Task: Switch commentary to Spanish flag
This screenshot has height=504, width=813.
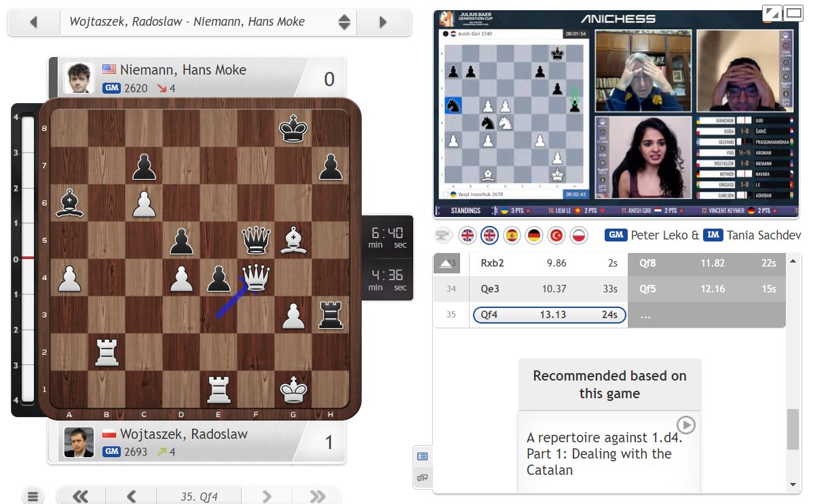Action: point(512,235)
